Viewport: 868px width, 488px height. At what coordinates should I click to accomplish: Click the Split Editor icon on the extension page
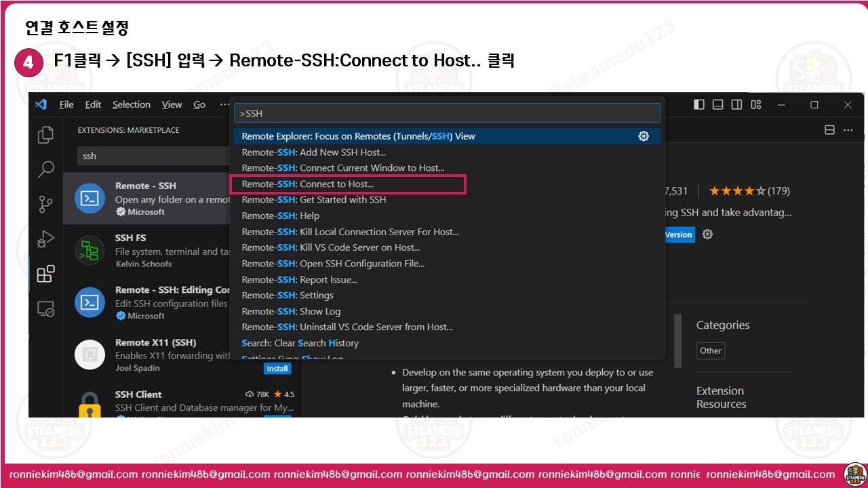coord(829,130)
